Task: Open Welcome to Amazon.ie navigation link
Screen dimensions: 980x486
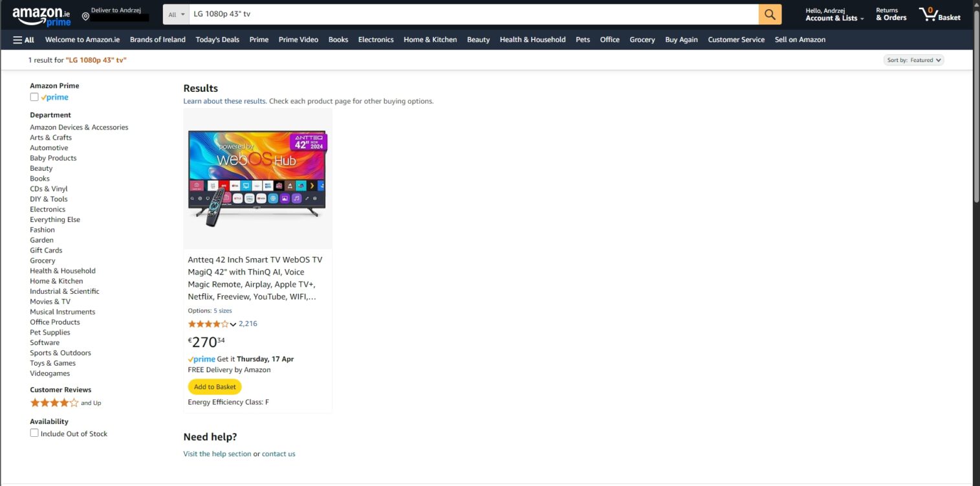Action: (82, 39)
